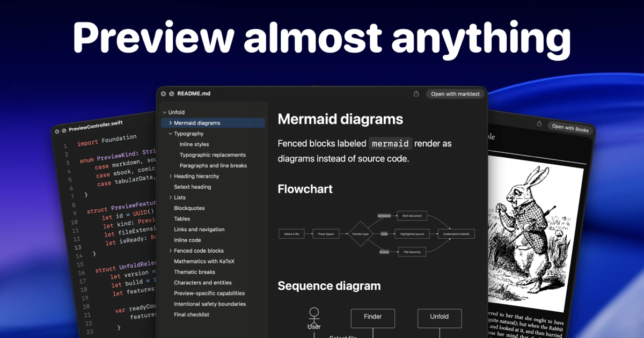Viewport: 644px width, 338px height.
Task: Expand the Lists outline item
Action: coord(170,197)
